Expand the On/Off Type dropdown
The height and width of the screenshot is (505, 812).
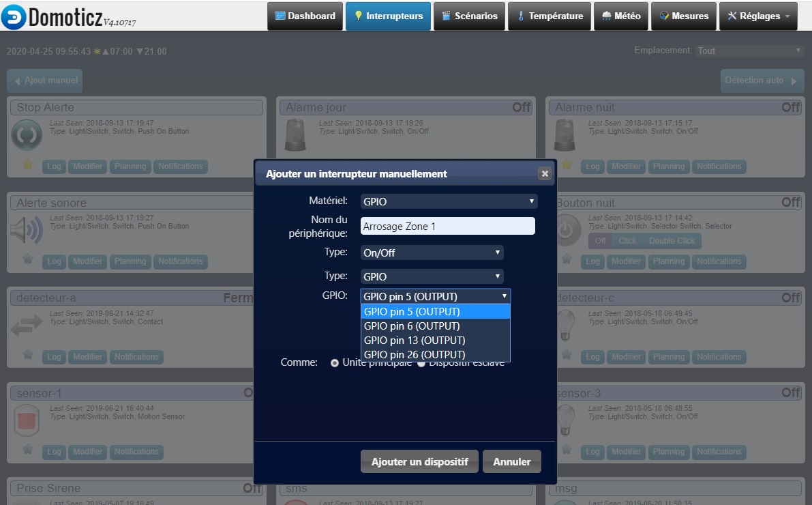pyautogui.click(x=432, y=252)
